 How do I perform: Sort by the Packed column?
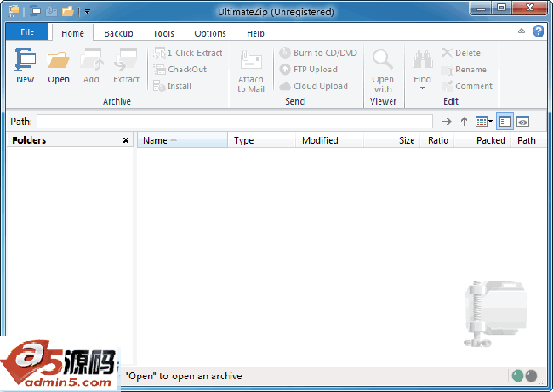point(483,140)
